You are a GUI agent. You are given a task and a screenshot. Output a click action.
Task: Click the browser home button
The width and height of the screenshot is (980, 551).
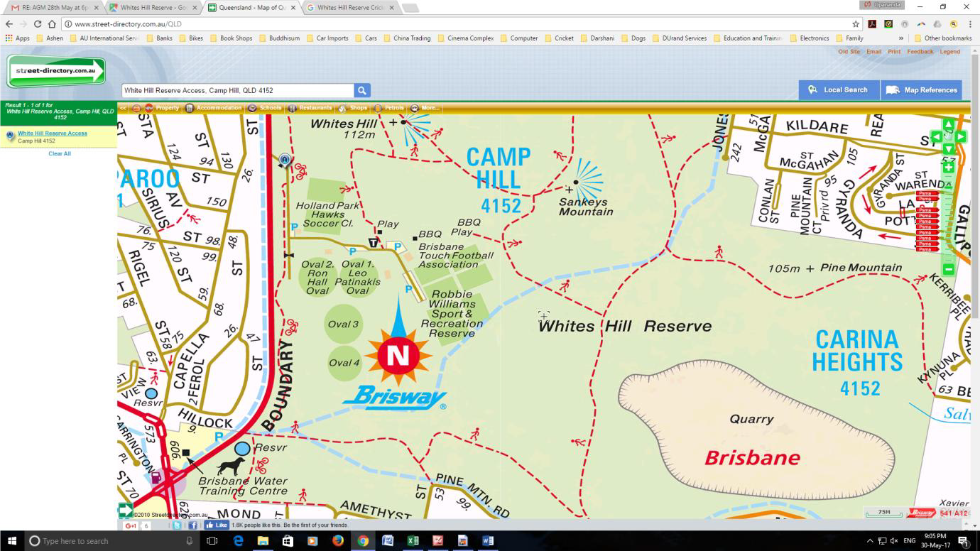[52, 23]
